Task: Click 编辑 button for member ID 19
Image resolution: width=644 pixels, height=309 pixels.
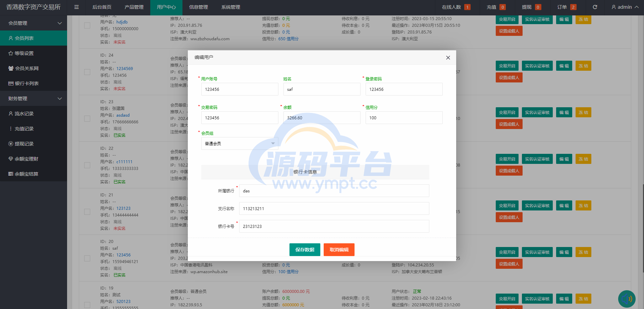Action: [564, 299]
